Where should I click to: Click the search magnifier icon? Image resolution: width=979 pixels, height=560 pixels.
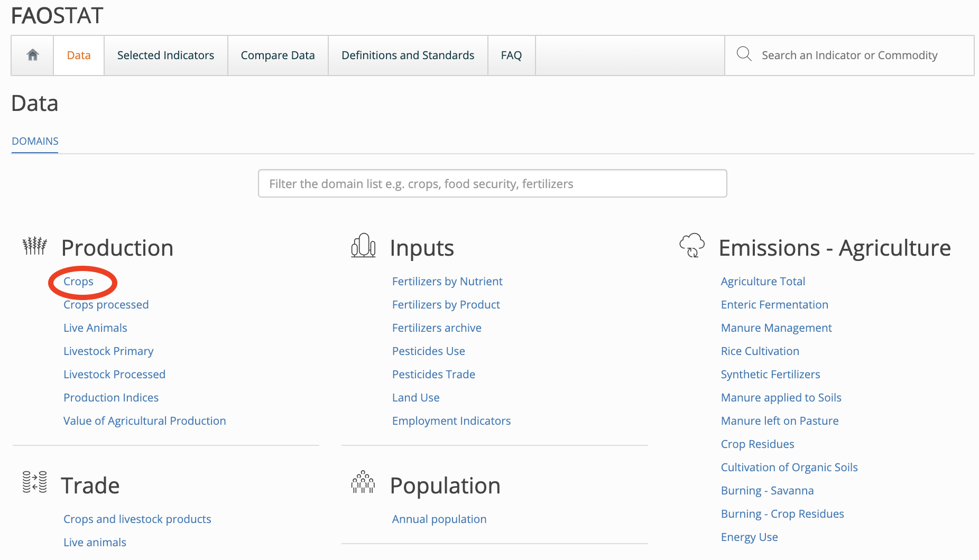[x=744, y=54]
